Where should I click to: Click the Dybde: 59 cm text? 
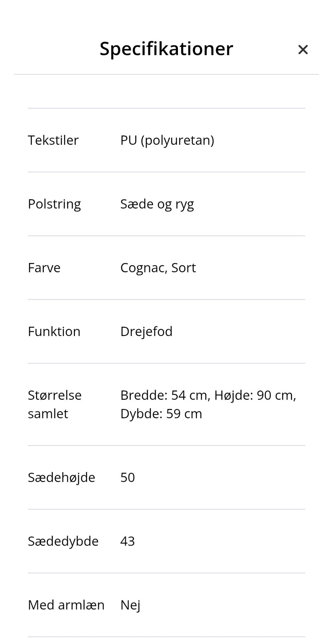tap(161, 413)
